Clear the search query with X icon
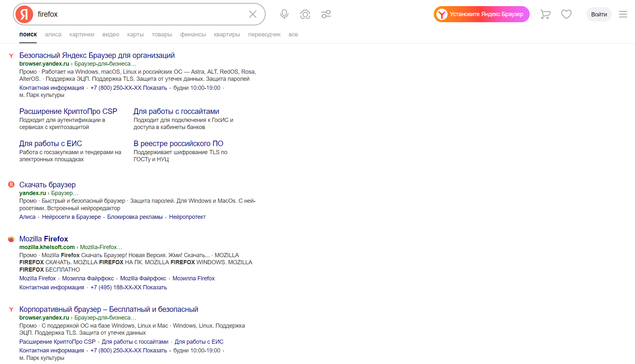The width and height of the screenshot is (635, 364). (253, 14)
